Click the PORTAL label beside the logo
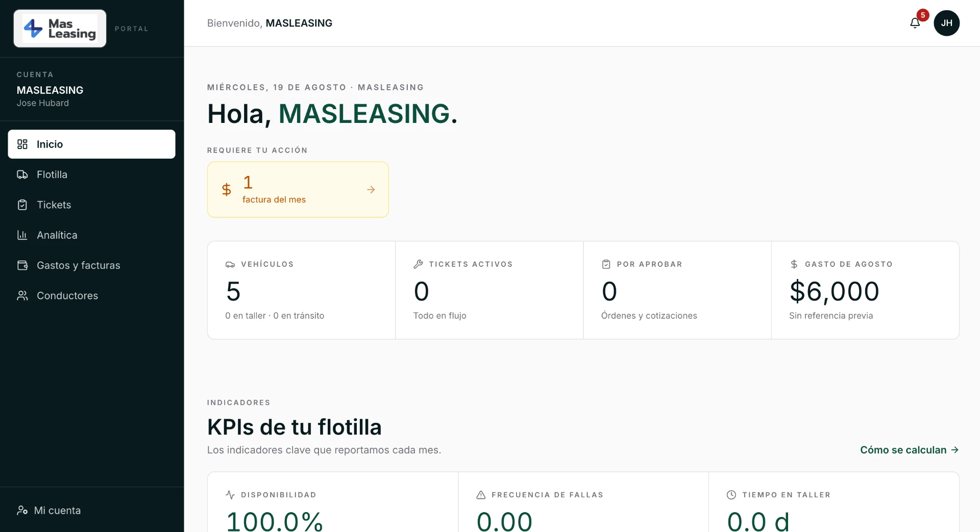Image resolution: width=980 pixels, height=532 pixels. [x=132, y=29]
